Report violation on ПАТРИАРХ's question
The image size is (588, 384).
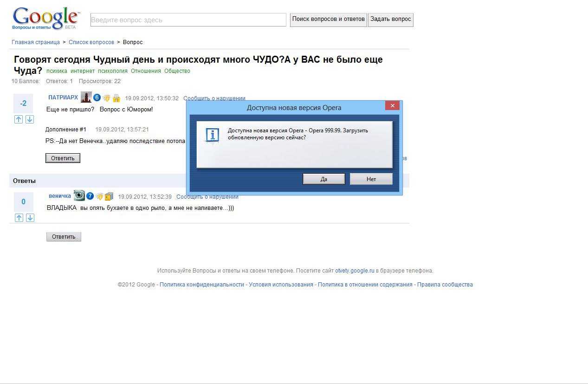pos(214,98)
